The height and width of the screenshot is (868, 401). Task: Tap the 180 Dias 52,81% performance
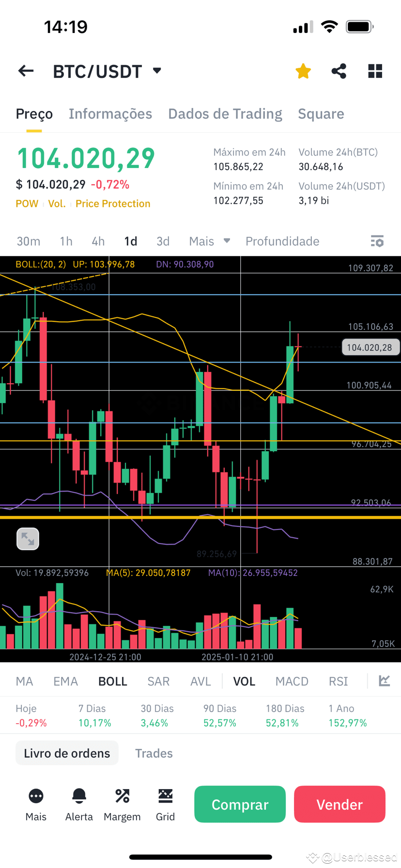coord(285,715)
